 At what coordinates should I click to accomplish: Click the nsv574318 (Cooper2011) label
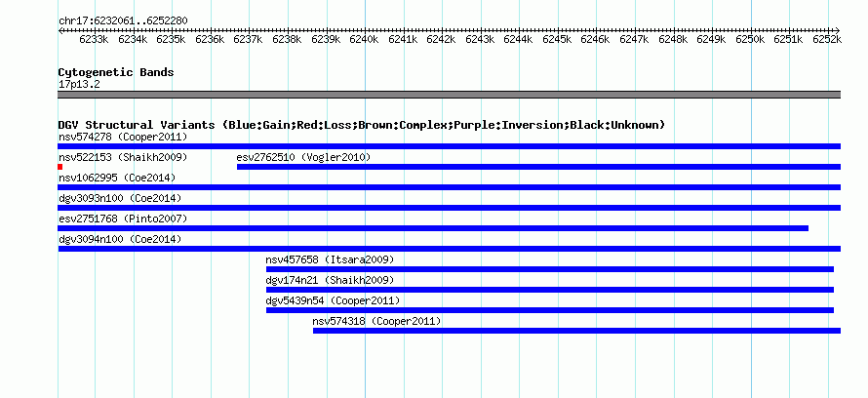(376, 321)
